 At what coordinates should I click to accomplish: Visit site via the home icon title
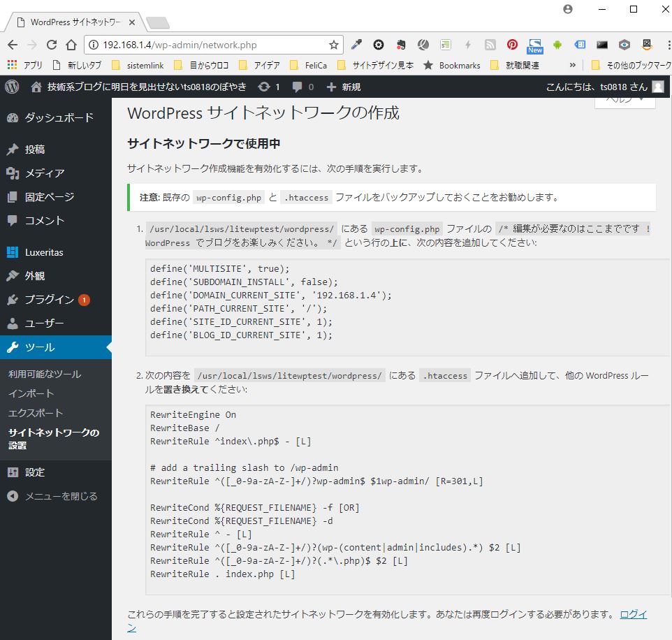[138, 87]
